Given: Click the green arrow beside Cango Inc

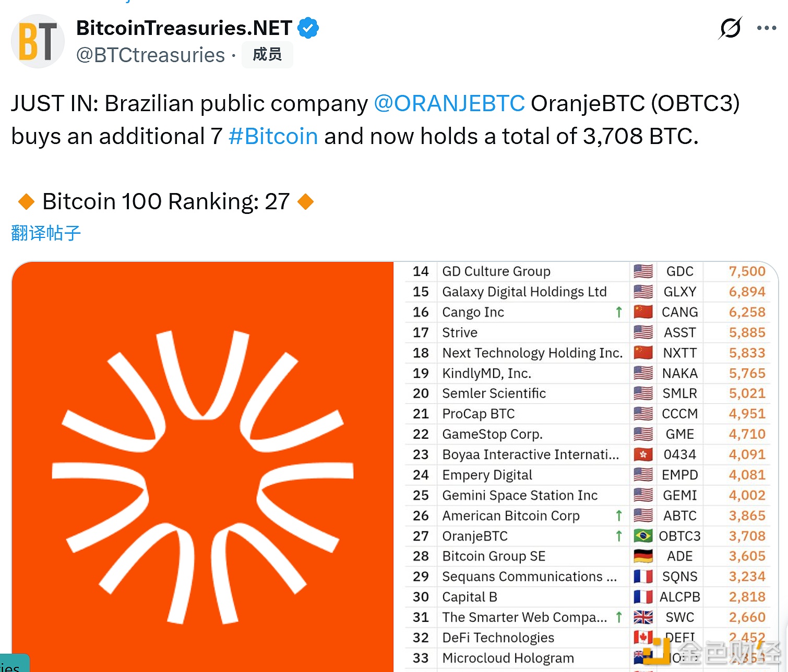Looking at the screenshot, I should tap(619, 312).
